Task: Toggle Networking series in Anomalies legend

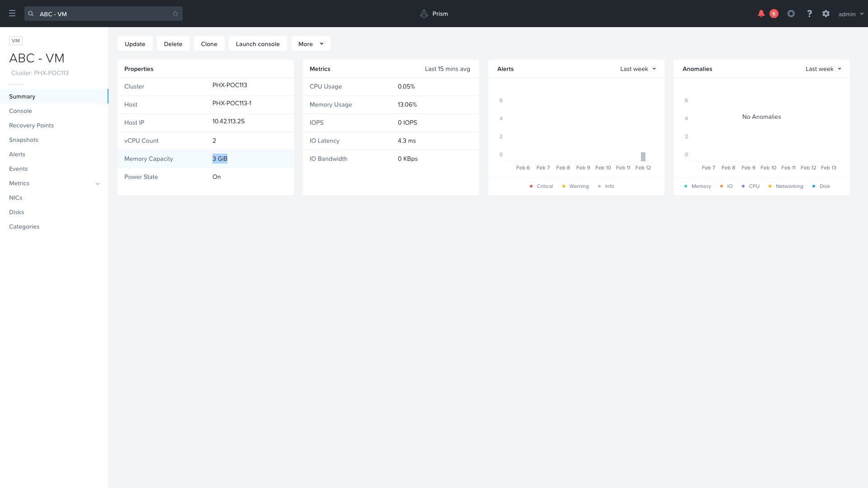Action: coord(786,186)
